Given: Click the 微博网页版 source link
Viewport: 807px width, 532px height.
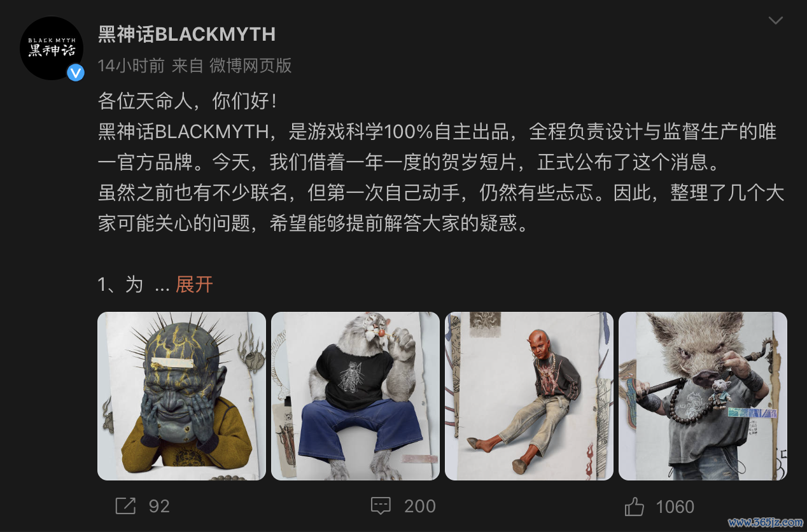Looking at the screenshot, I should click(x=251, y=65).
